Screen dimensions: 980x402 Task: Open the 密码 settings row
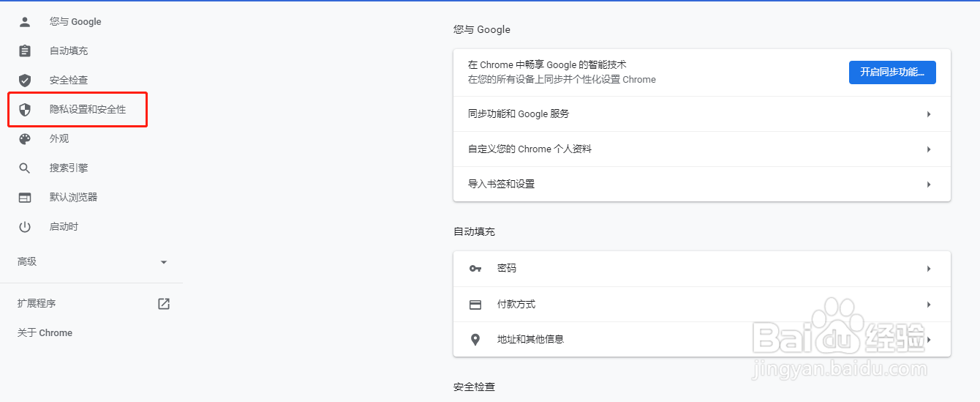(x=702, y=269)
